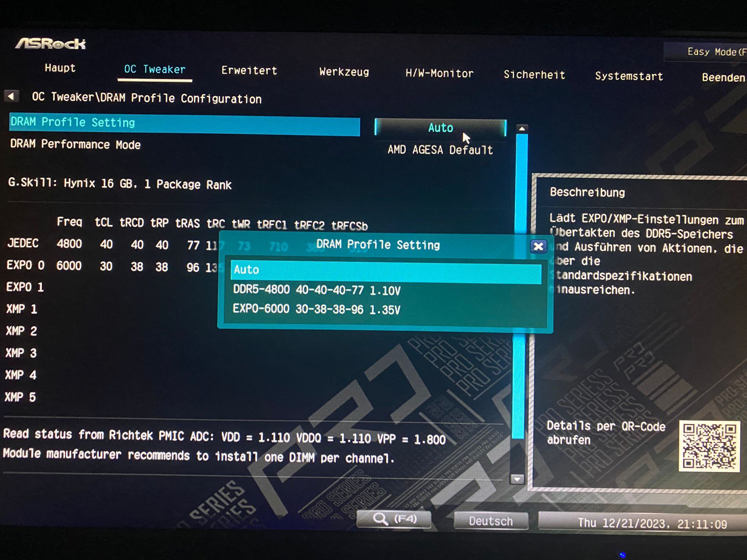Select DRAM Performance Mode row
The image size is (747, 560).
point(76,145)
